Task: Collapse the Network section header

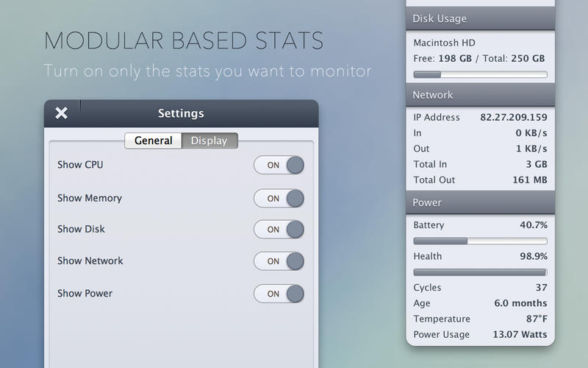Action: click(480, 95)
